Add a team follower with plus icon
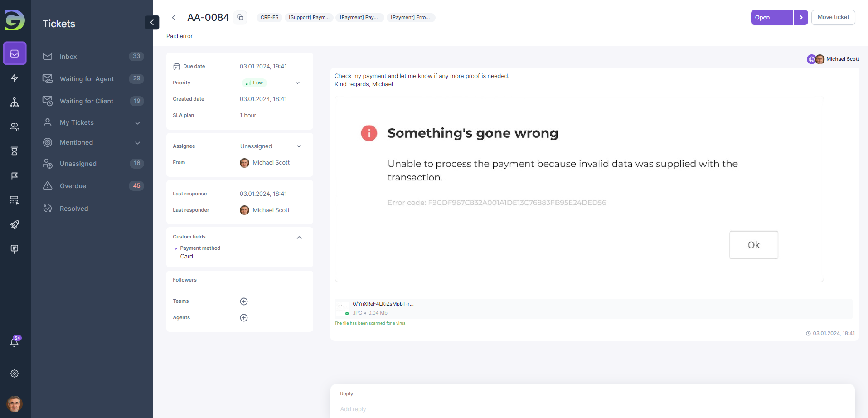The width and height of the screenshot is (868, 418). pos(244,301)
